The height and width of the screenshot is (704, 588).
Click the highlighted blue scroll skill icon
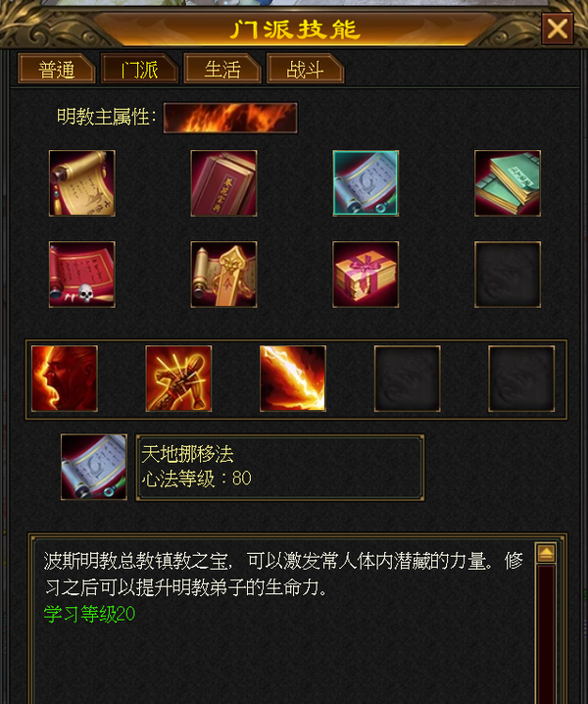coord(366,183)
